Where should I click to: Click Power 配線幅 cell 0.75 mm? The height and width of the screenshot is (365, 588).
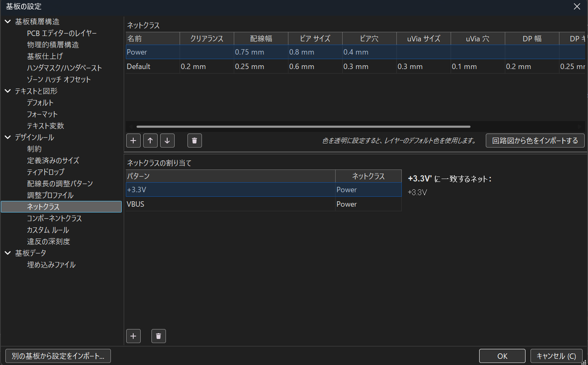click(x=261, y=52)
